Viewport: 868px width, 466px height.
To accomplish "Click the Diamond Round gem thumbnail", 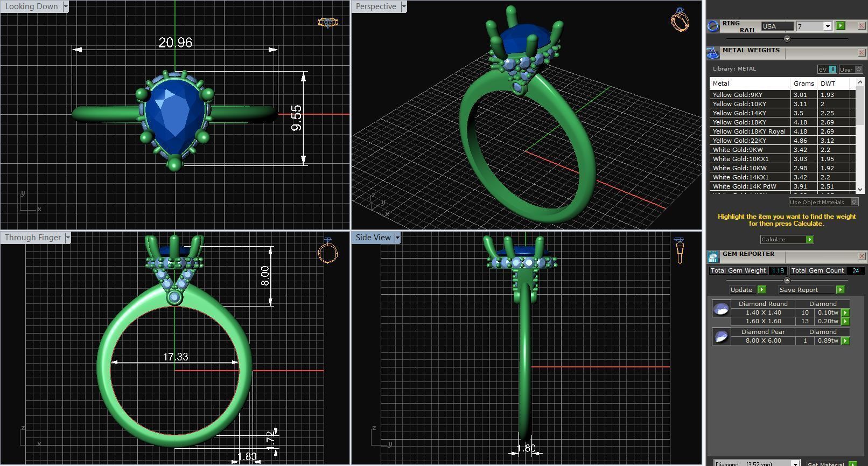I will tap(720, 309).
